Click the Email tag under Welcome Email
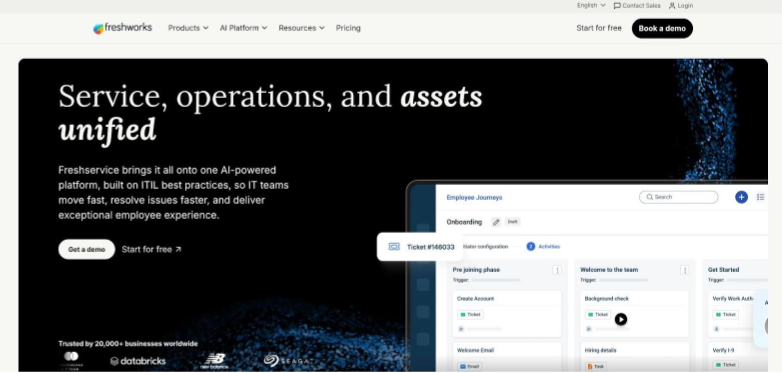This screenshot has width=782, height=373. [x=470, y=367]
